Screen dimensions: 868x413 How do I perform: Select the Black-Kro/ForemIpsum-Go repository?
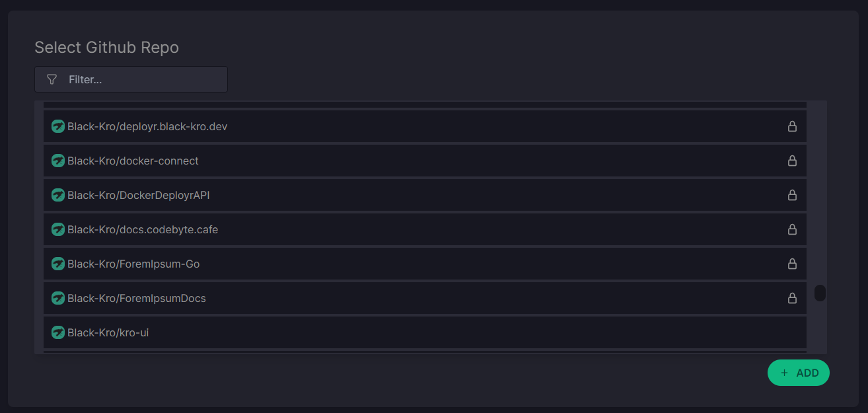click(x=133, y=264)
